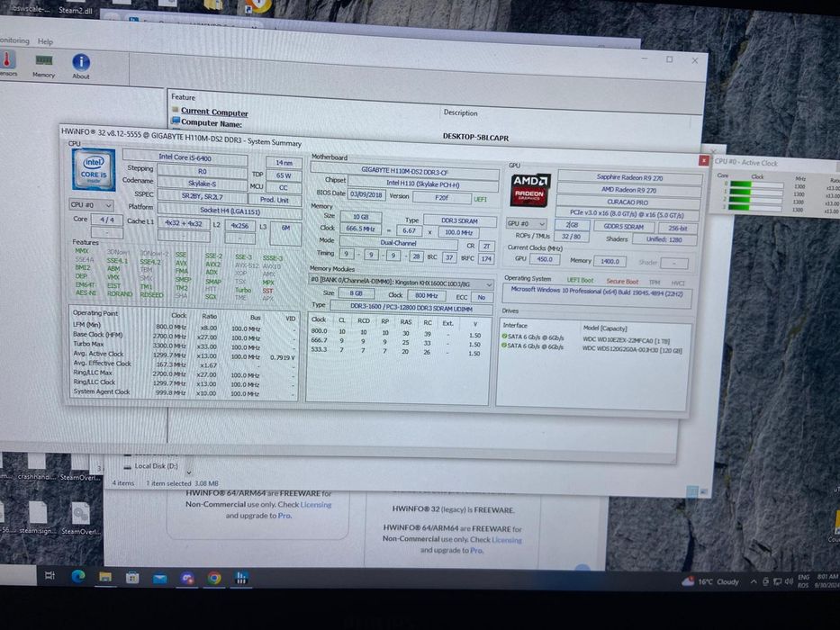Click the Pro link in left HWiNFO box
The height and width of the screenshot is (630, 840).
(285, 516)
